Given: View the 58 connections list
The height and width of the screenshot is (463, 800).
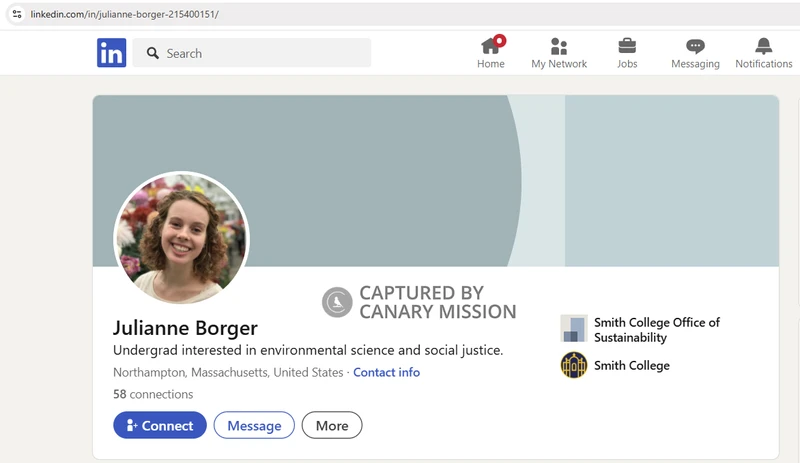Looking at the screenshot, I should coord(153,394).
